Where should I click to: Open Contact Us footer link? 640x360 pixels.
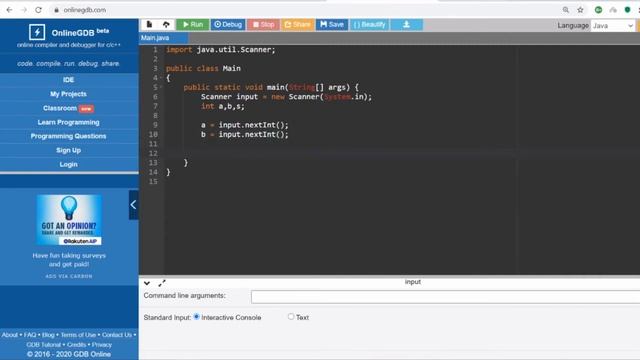(117, 335)
